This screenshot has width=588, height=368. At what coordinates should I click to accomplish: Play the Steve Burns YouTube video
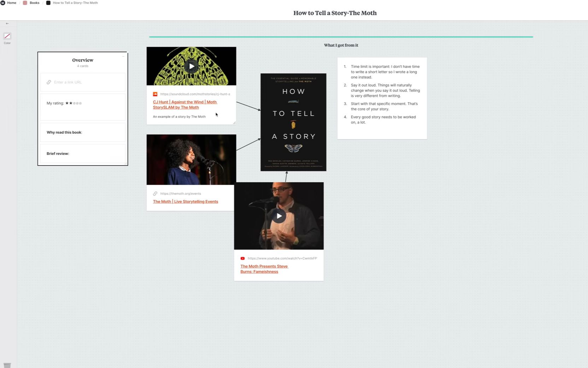(x=279, y=216)
